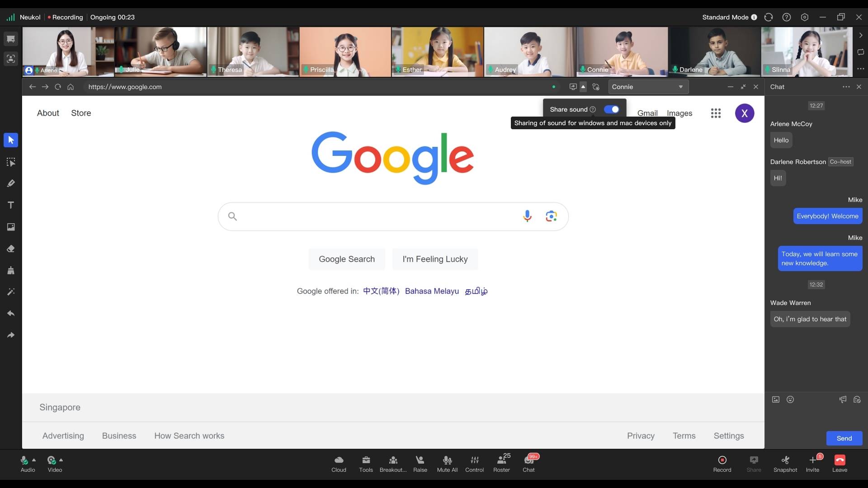Screen dimensions: 868x488
Task: Open the Breakout rooms icon
Action: [393, 460]
